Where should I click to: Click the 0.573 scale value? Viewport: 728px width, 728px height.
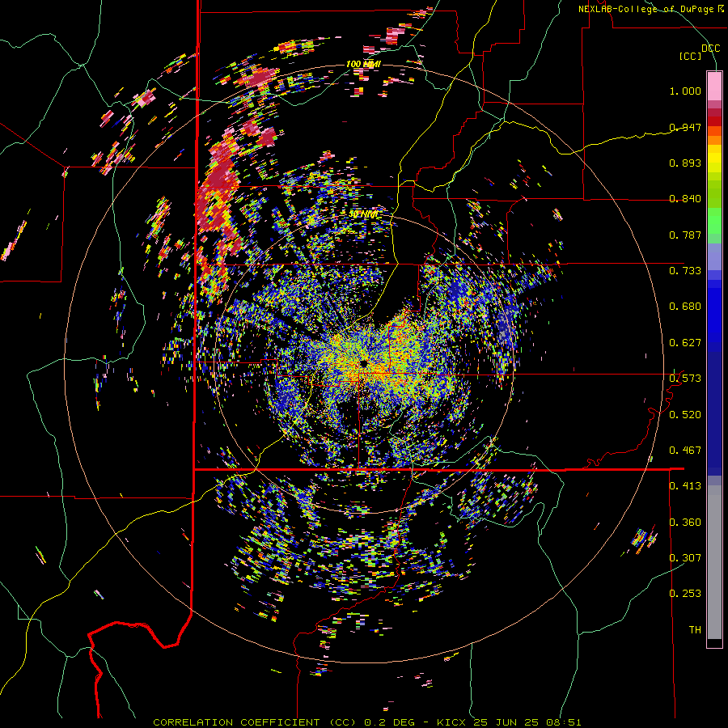[x=685, y=378]
